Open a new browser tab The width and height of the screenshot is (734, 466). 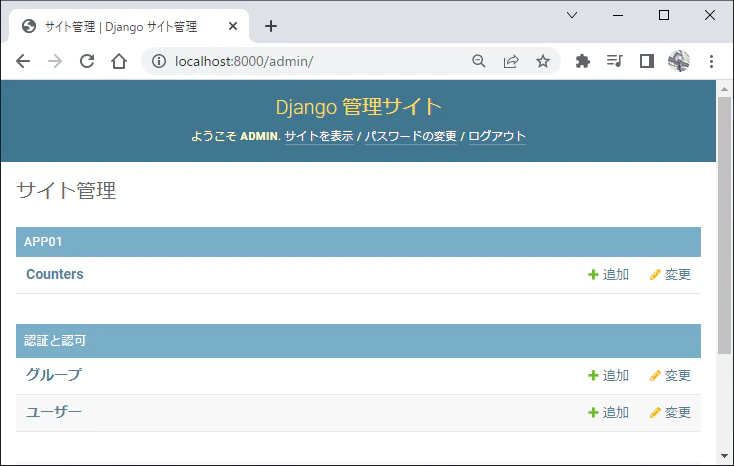tap(271, 26)
